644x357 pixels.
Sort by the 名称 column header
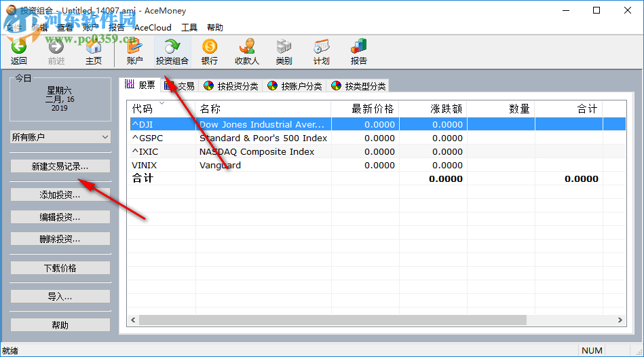point(263,109)
